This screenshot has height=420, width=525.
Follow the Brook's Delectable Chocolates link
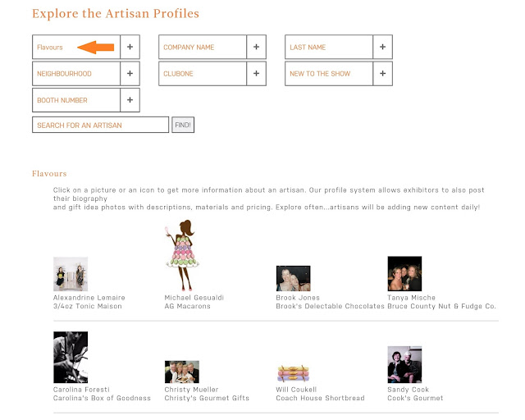click(x=330, y=306)
